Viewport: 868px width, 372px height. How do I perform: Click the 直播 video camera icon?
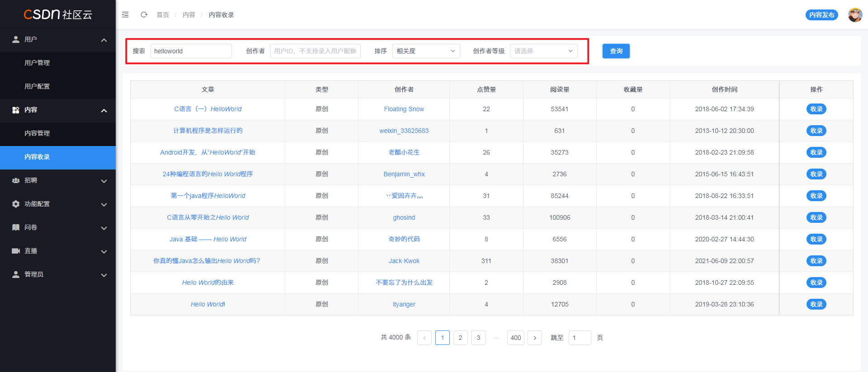pos(16,251)
